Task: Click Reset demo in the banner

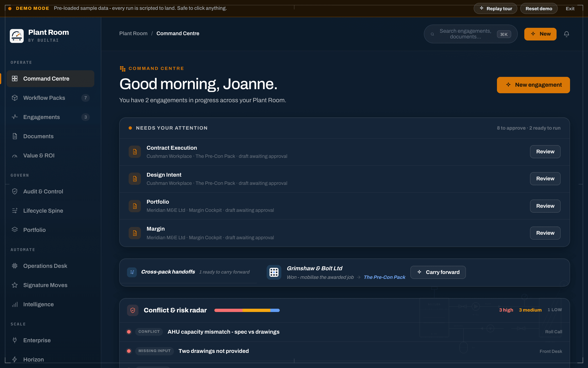Action: point(539,9)
